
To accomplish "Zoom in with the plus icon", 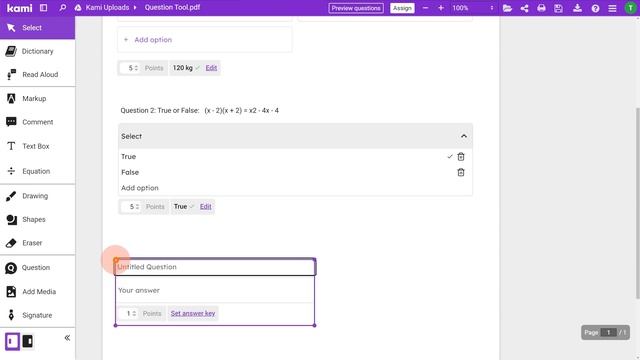I will coord(441,8).
